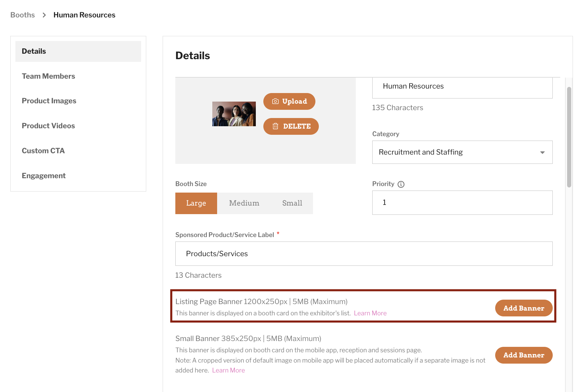Click the camera icon in Upload button
The width and height of the screenshot is (576, 392).
tap(275, 101)
